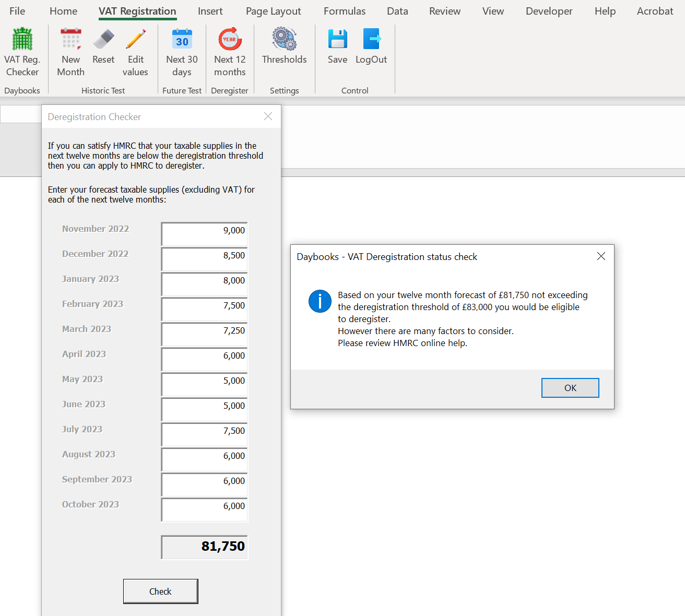Viewport: 685px width, 616px height.
Task: Click the 'May 2023' label
Action: point(82,379)
